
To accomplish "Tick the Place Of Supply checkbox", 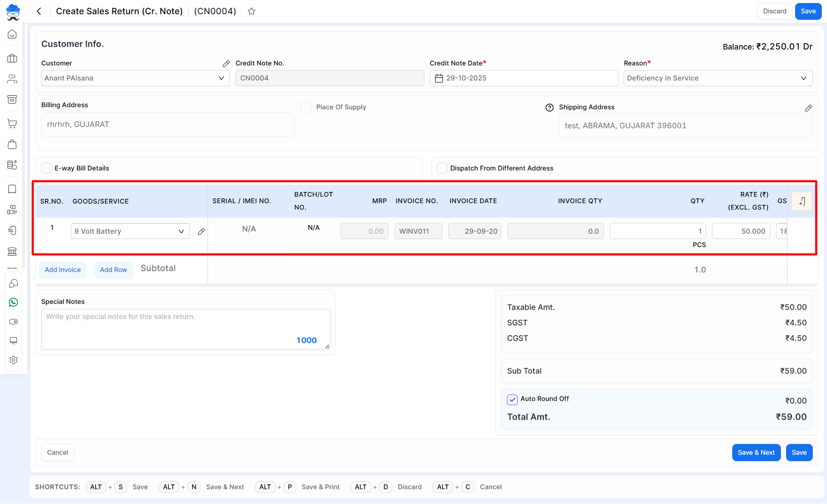I will 305,107.
